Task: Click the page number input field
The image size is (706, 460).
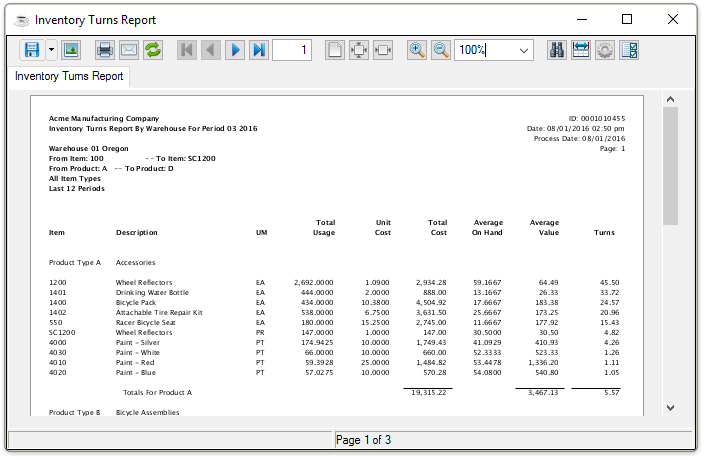Action: point(291,50)
